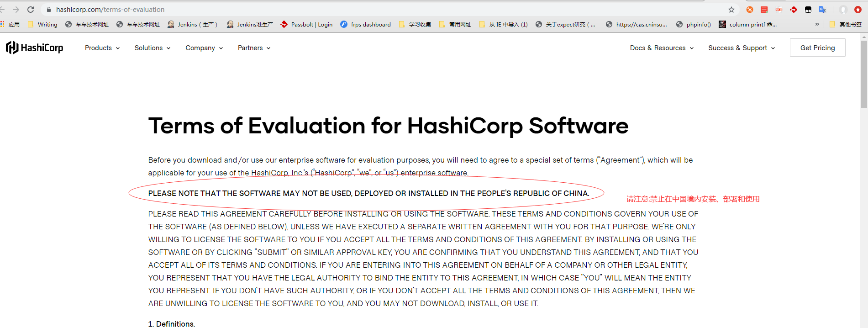Open the Passbolt extension icon
Viewport: 868px width, 328px height.
pos(794,10)
